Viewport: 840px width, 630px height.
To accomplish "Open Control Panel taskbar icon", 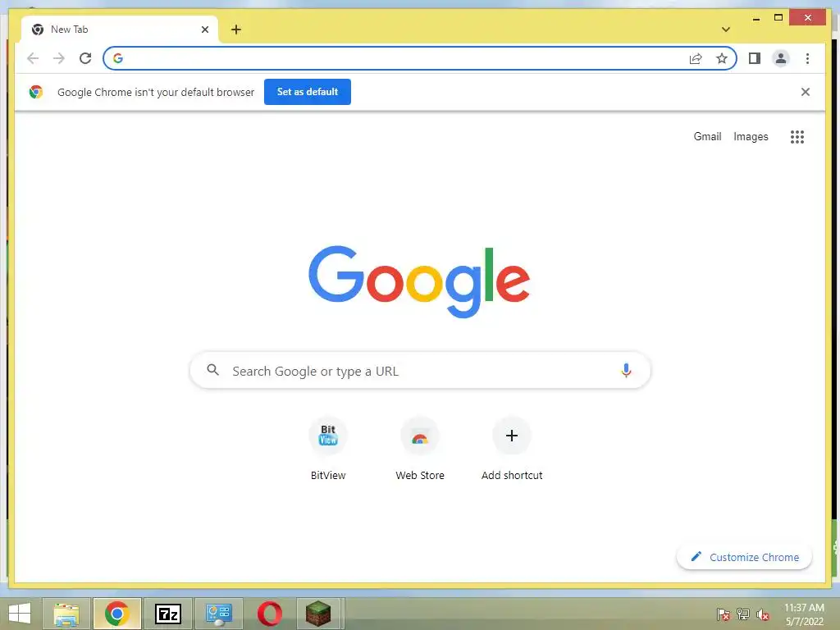I will point(218,614).
